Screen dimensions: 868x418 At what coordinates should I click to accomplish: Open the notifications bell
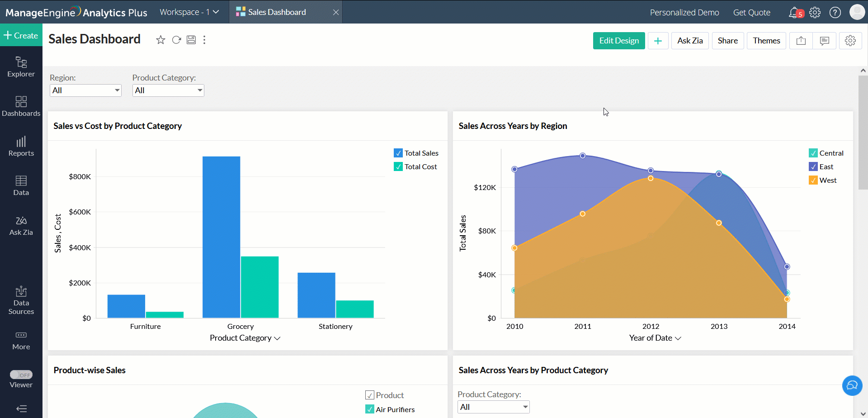point(794,13)
